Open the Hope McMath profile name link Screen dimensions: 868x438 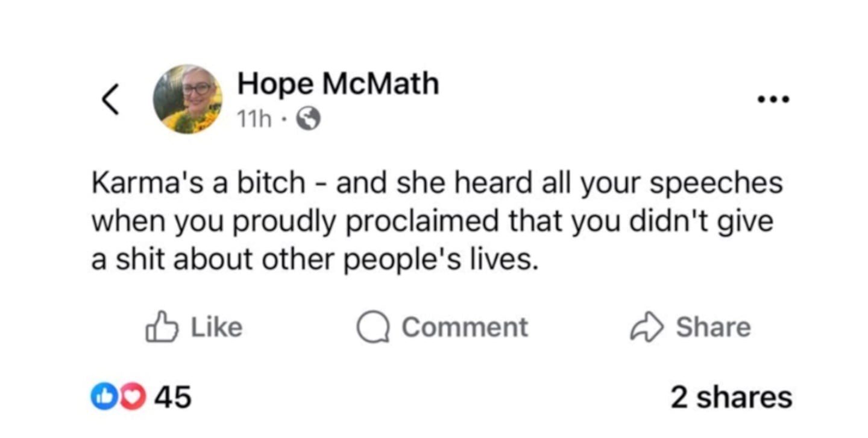click(x=338, y=84)
